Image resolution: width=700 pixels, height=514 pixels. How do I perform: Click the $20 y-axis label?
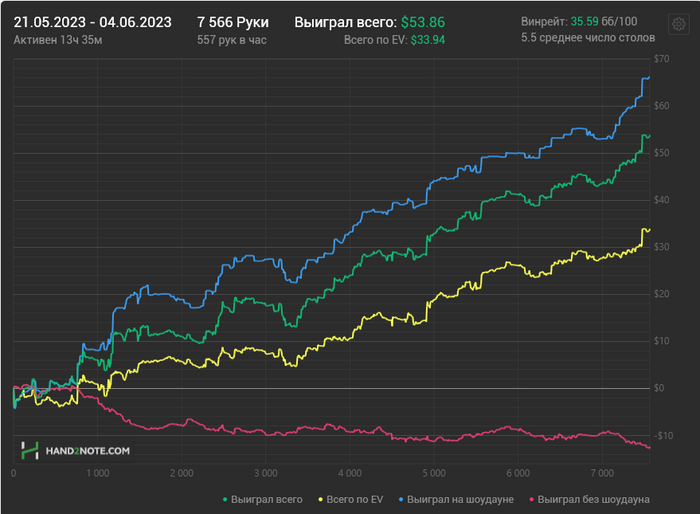[662, 294]
